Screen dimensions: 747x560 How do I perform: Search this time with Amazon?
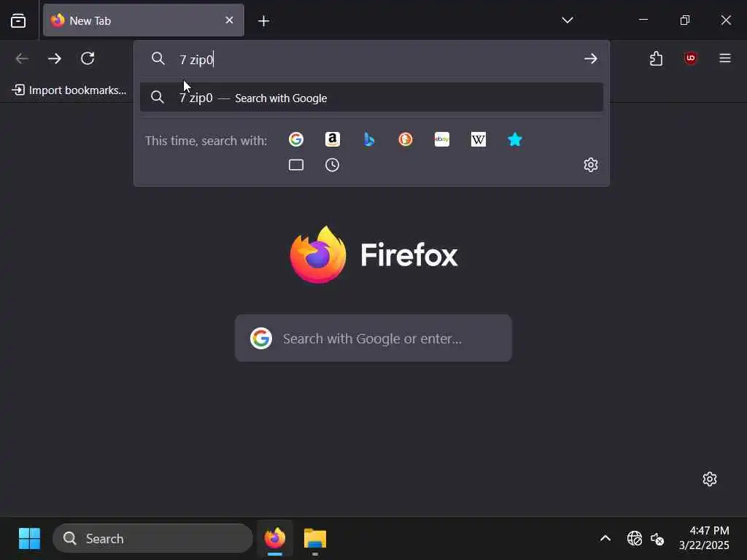pos(333,139)
